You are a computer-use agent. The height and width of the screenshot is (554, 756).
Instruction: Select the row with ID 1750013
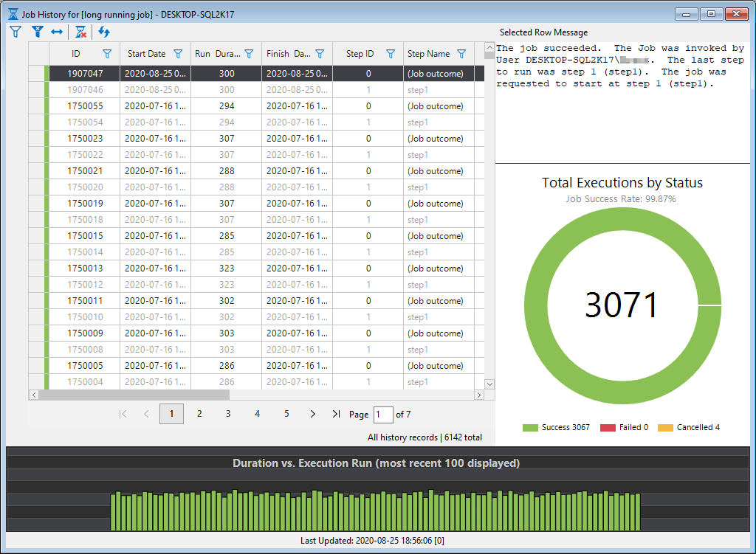(x=256, y=269)
